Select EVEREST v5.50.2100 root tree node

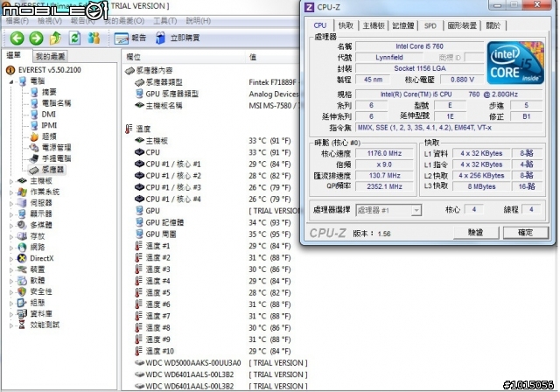50,70
